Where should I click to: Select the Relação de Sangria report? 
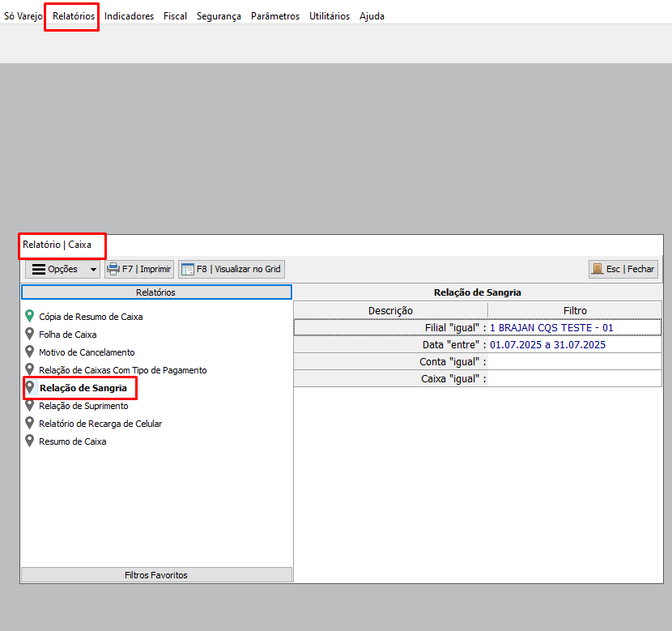tap(83, 388)
